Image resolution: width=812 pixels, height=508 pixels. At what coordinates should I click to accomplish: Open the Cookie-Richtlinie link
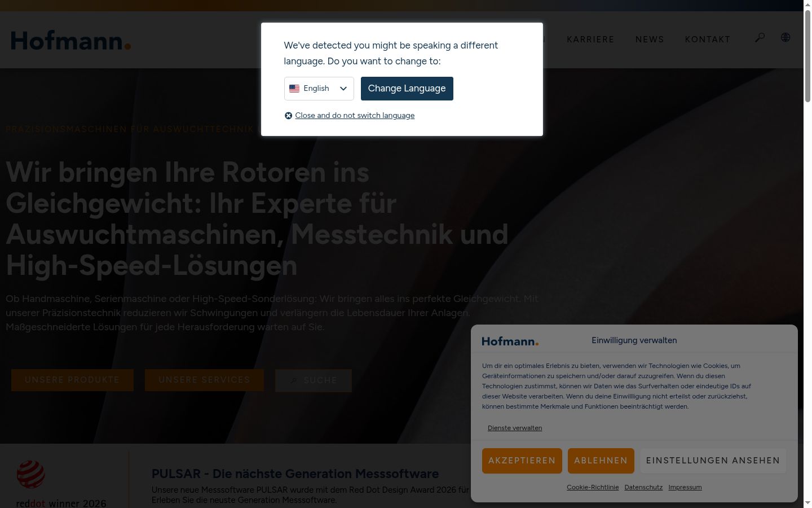[x=593, y=487]
